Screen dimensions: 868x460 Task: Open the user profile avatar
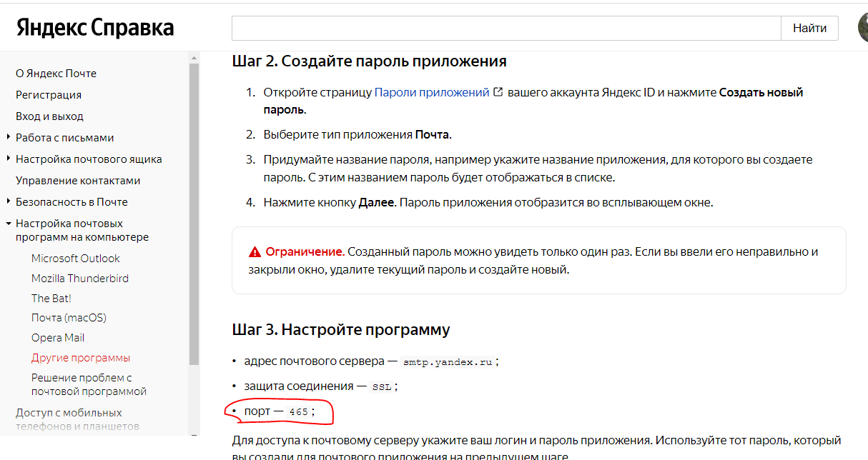tap(863, 28)
